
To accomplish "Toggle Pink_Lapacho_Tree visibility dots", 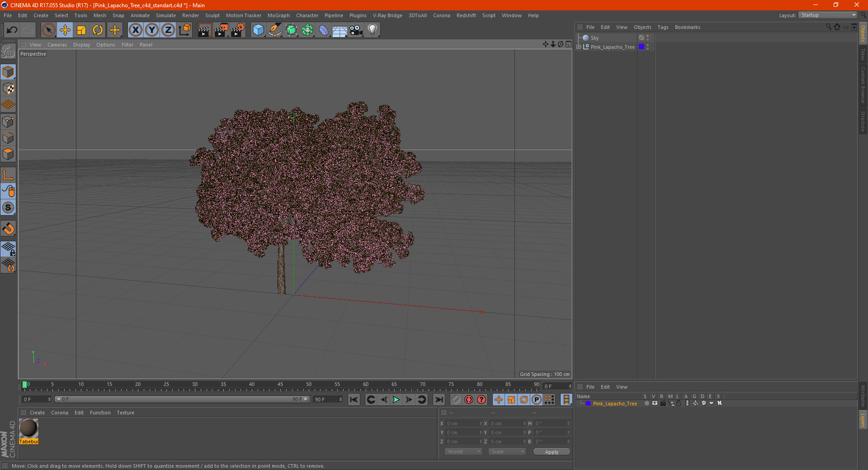I will [x=648, y=47].
